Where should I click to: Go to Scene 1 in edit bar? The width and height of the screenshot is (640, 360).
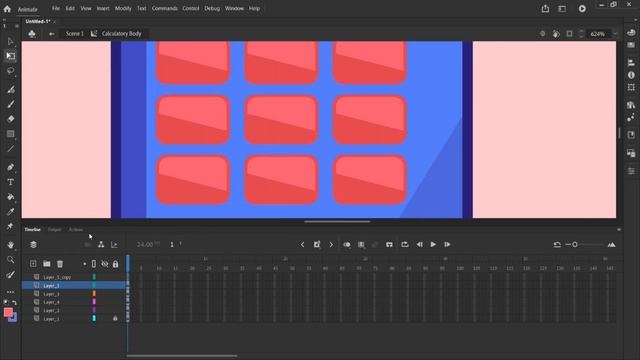coord(75,34)
